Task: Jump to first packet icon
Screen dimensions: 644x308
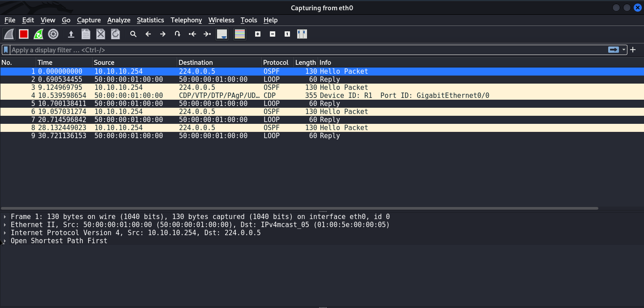Action: 192,34
